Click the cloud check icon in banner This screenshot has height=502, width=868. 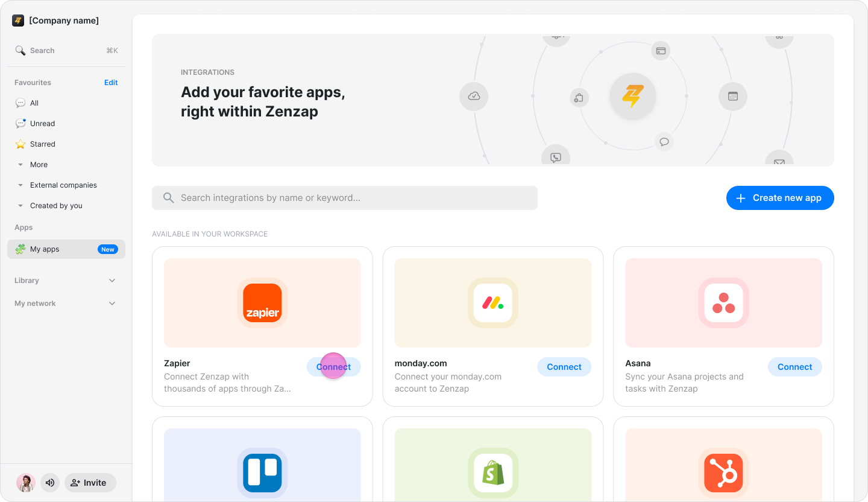[x=474, y=97]
